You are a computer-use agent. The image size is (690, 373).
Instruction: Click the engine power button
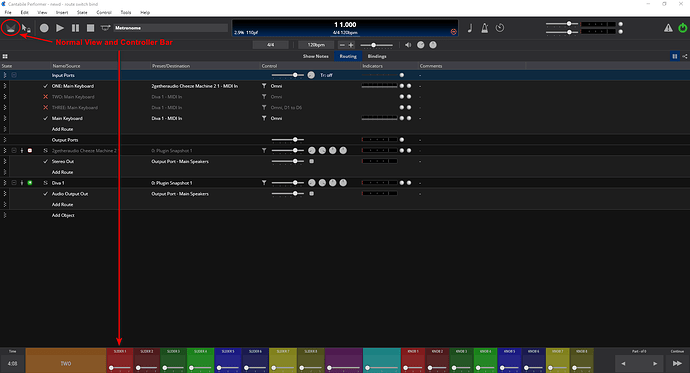[x=683, y=28]
